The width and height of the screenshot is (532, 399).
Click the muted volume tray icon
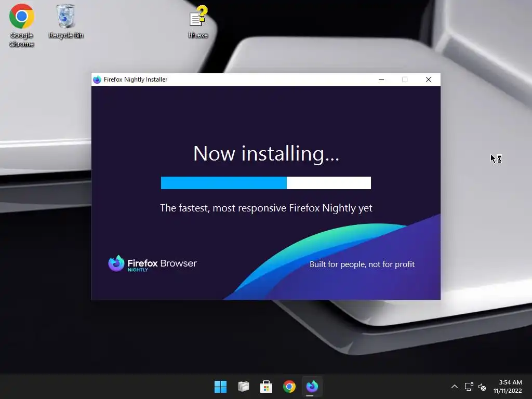pyautogui.click(x=482, y=387)
